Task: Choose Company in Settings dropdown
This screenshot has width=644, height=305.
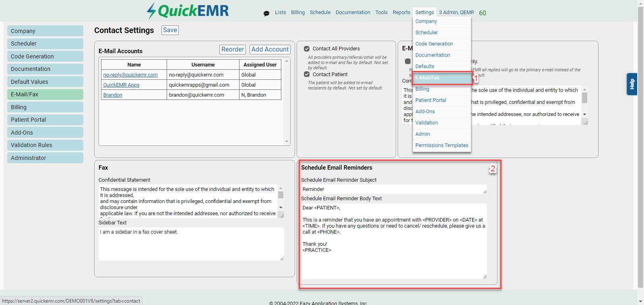Action: (442, 21)
